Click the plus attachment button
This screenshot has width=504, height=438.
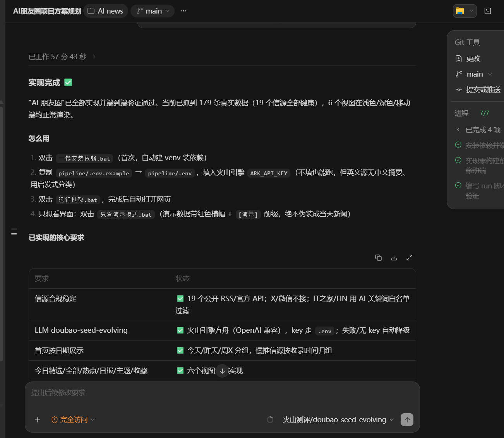click(x=38, y=420)
